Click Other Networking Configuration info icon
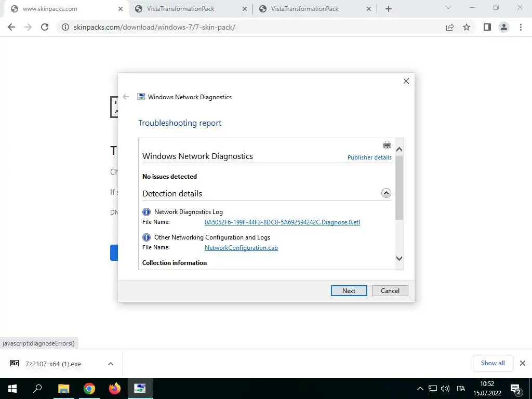 (146, 237)
